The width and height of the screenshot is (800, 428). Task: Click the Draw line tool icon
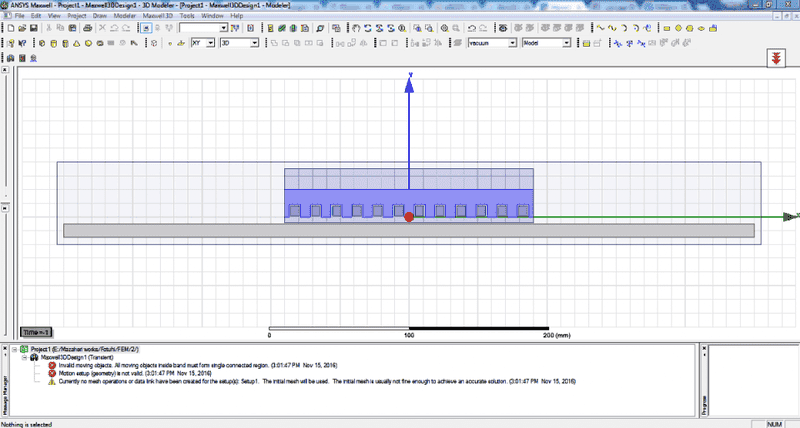tap(598, 29)
